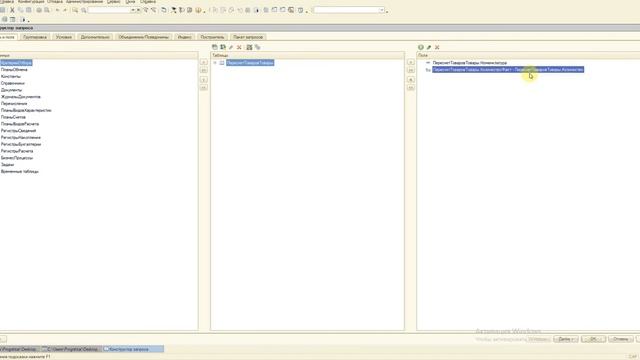
Task: Click single left arrow between Таблицы and Поля
Action: pos(411,80)
